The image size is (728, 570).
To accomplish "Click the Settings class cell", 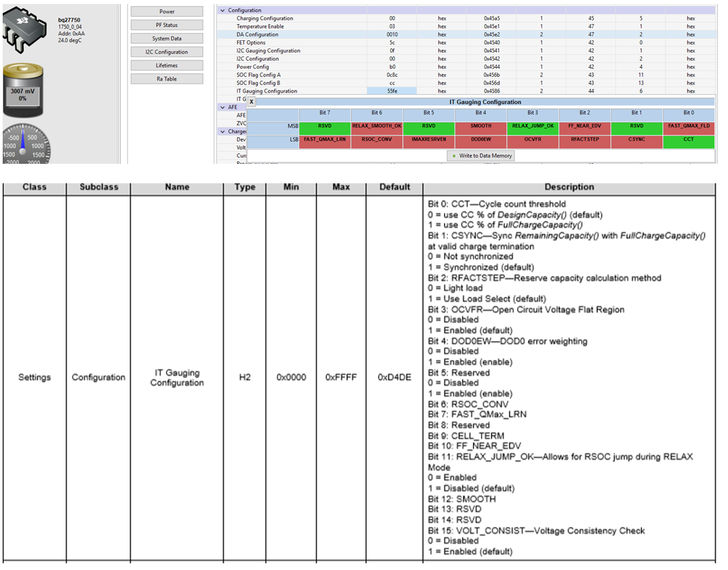I will (34, 377).
